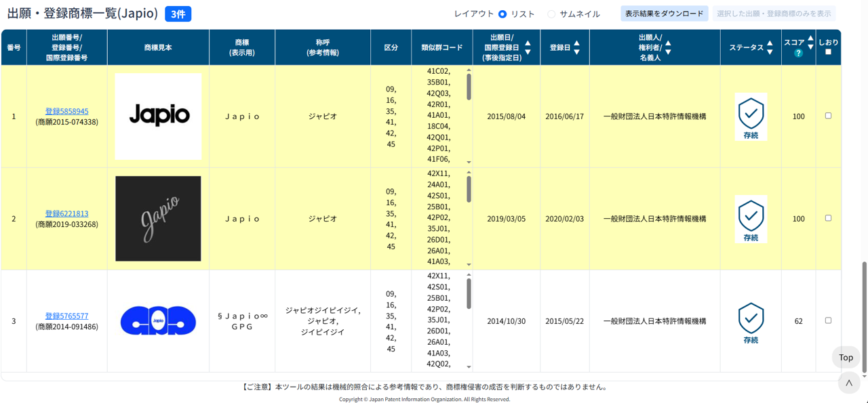Click the 称呼 (参考情報) column header
The height and width of the screenshot is (403, 868).
323,47
